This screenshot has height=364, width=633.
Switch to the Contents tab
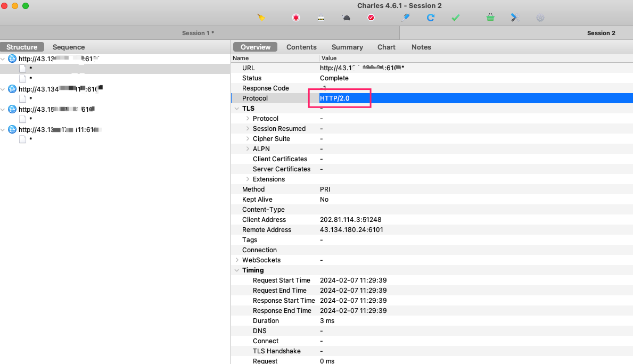[x=301, y=47]
